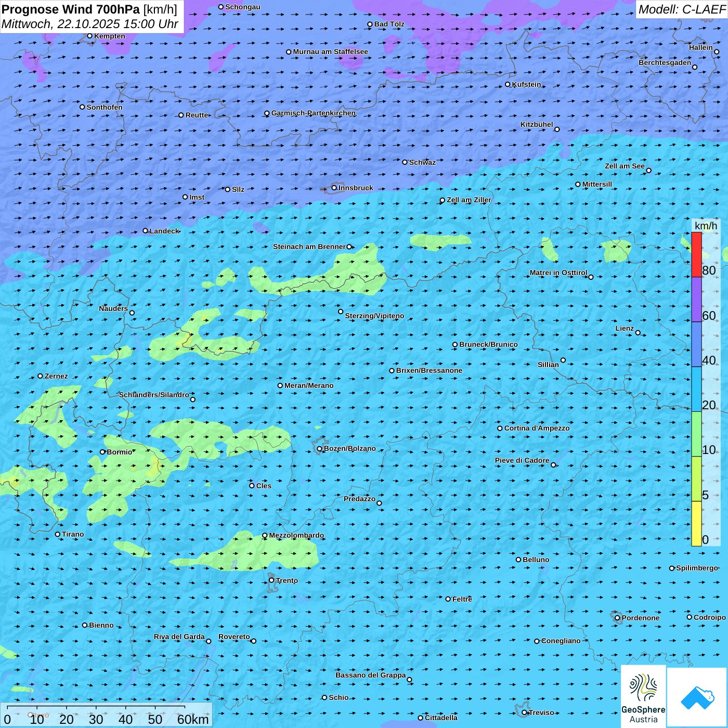Click the Berchtesgaden label
Screen dimensions: 728x728
(665, 62)
